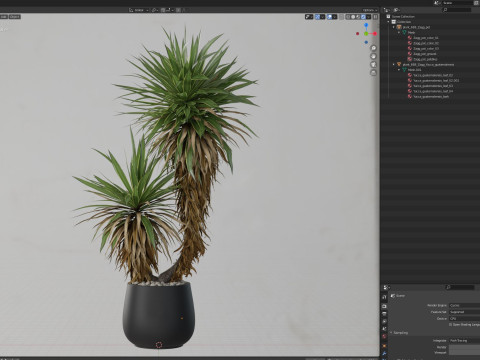
Task: Open the Global transform orientation dropdown
Action: (139, 10)
